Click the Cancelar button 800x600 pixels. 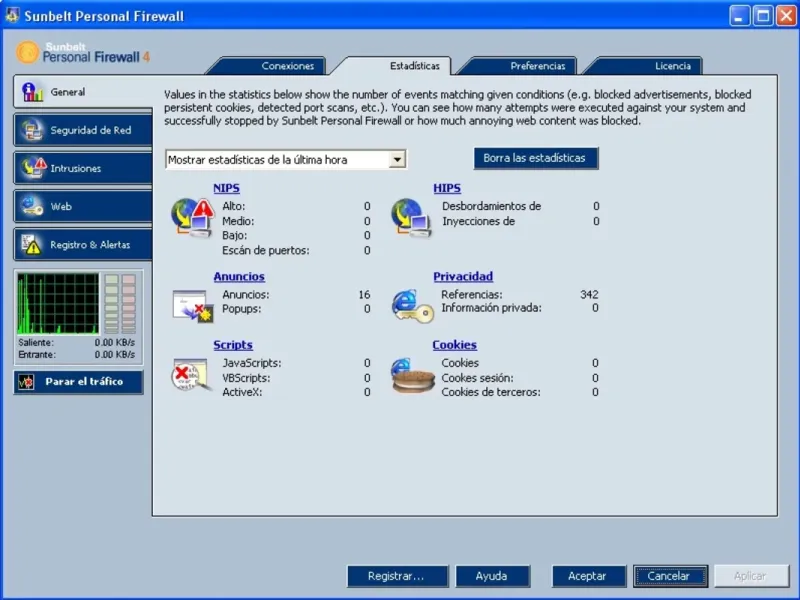tap(670, 576)
